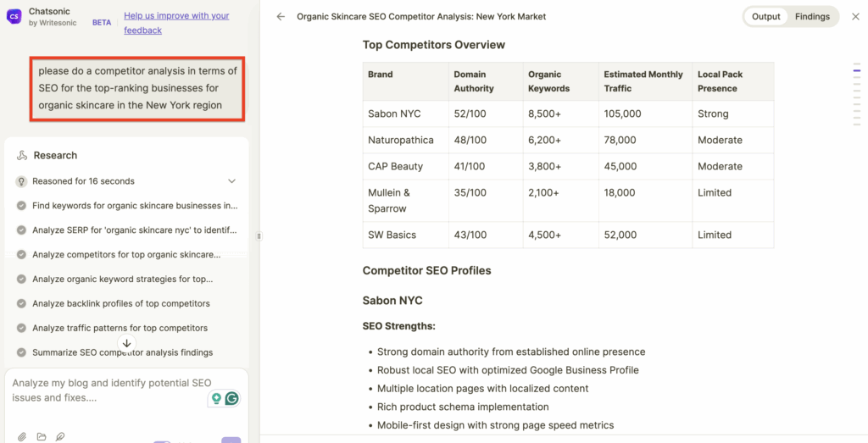Open the 'Analyze SERP for organic skincare nyc' step
This screenshot has width=868, height=443.
(x=135, y=230)
